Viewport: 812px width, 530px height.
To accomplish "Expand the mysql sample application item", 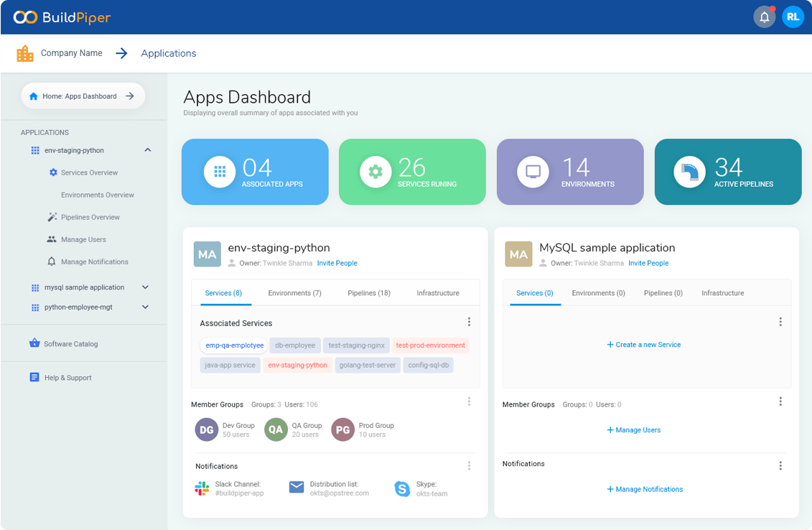I will [x=145, y=287].
